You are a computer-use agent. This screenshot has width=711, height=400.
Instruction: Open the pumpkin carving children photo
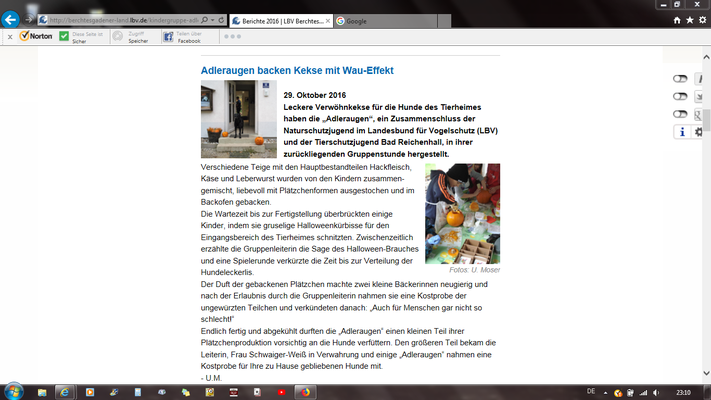pos(463,214)
